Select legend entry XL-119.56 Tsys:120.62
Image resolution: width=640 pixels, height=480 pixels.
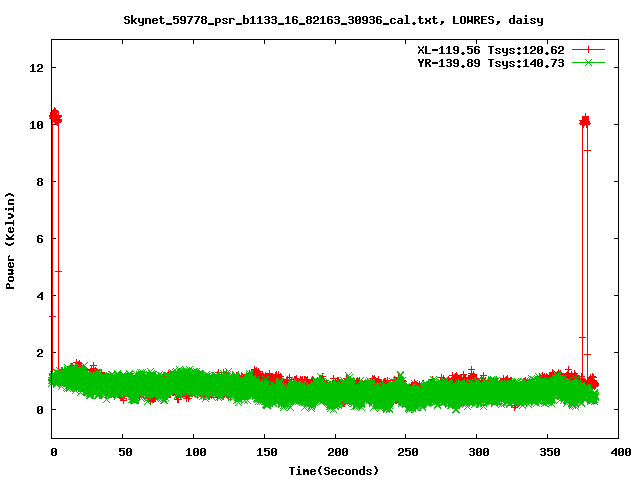491,50
